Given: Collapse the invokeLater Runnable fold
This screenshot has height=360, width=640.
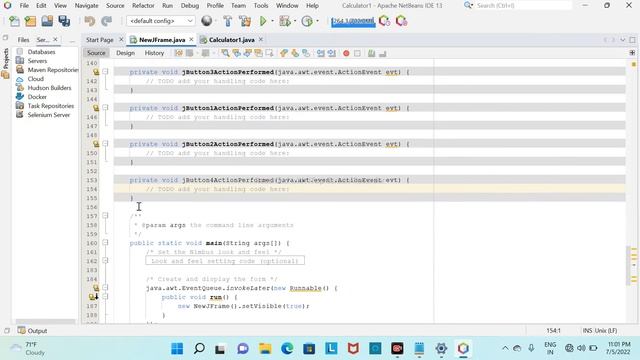Looking at the screenshot, I should click(105, 287).
